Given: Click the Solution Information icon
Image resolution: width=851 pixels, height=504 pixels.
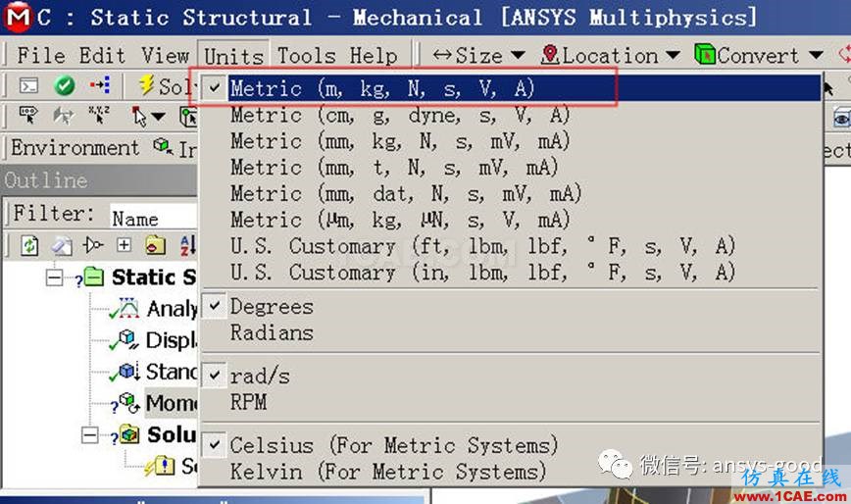Looking at the screenshot, I should click(163, 466).
